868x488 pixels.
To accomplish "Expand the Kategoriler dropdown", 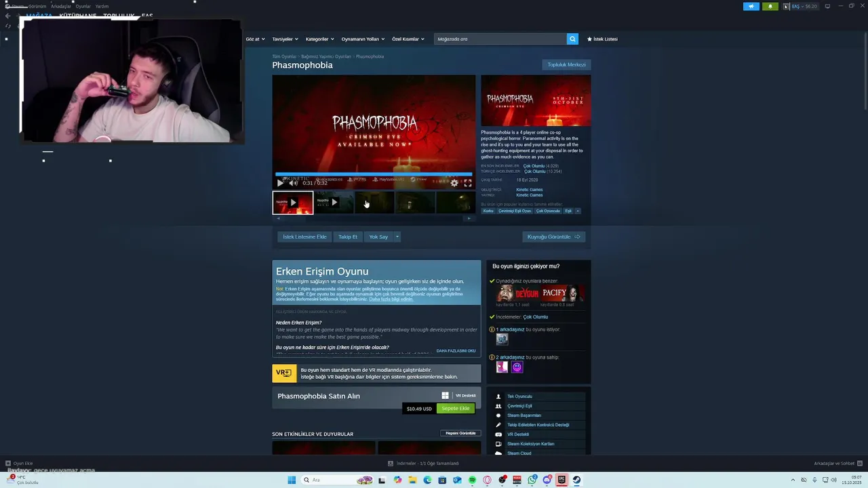I will coord(319,39).
